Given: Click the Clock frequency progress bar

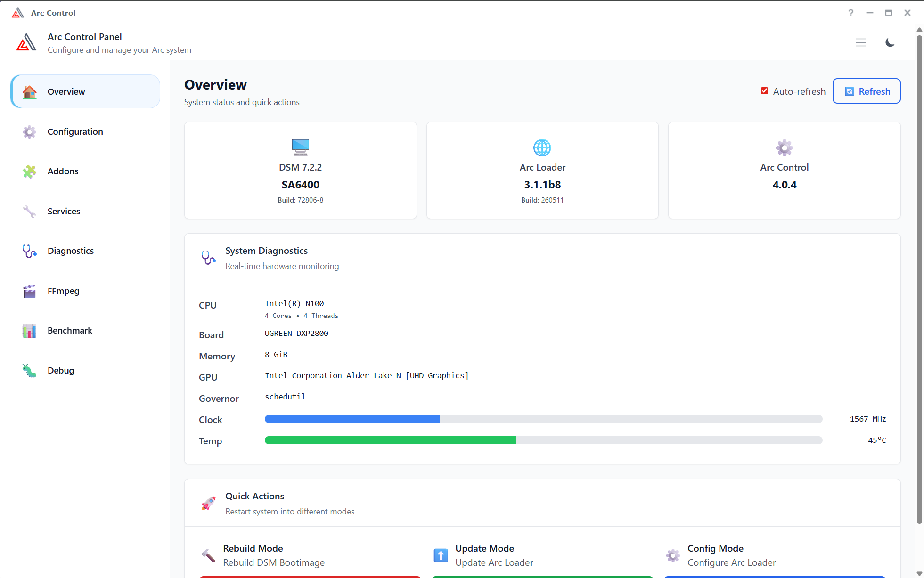Looking at the screenshot, I should pyautogui.click(x=543, y=419).
